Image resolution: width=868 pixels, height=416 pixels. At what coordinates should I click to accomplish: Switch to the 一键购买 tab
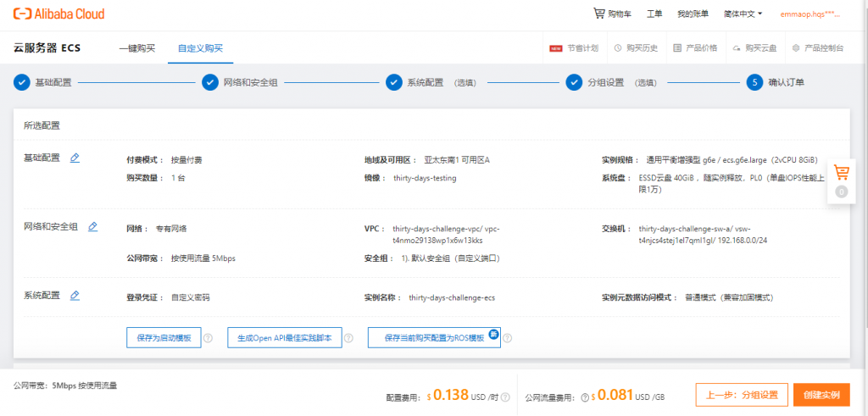click(136, 48)
